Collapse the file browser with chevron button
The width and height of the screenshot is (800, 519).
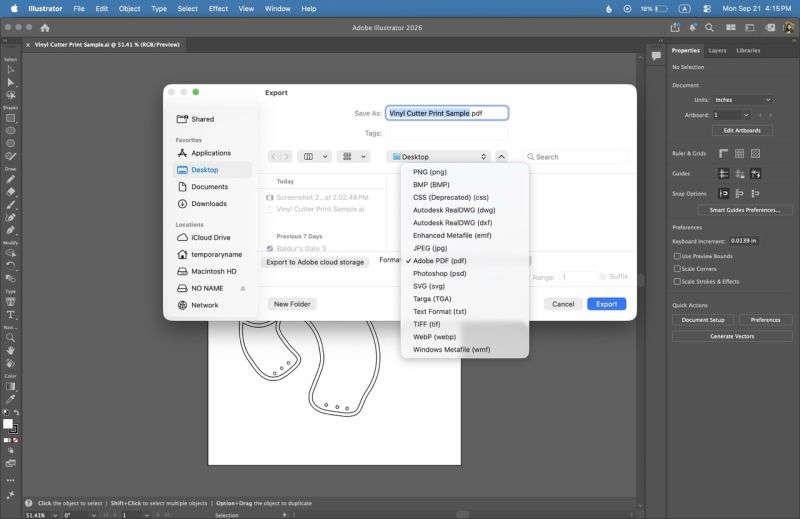point(502,157)
